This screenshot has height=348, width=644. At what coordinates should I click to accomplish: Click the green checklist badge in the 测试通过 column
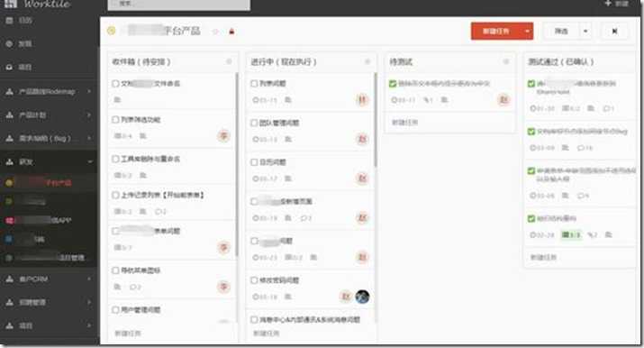pyautogui.click(x=571, y=234)
